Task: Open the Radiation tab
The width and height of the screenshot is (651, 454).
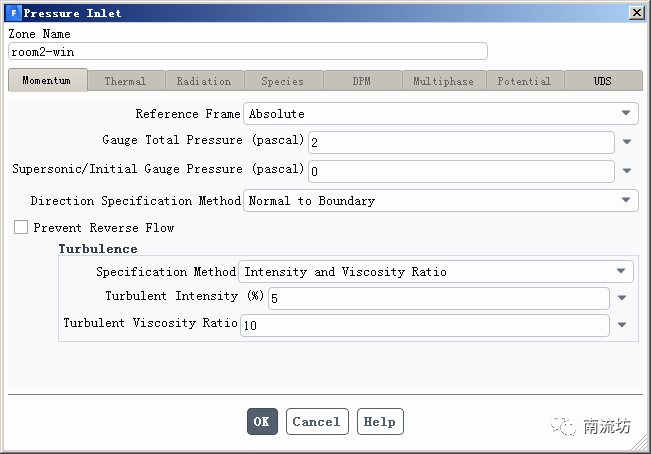Action: pyautogui.click(x=204, y=81)
